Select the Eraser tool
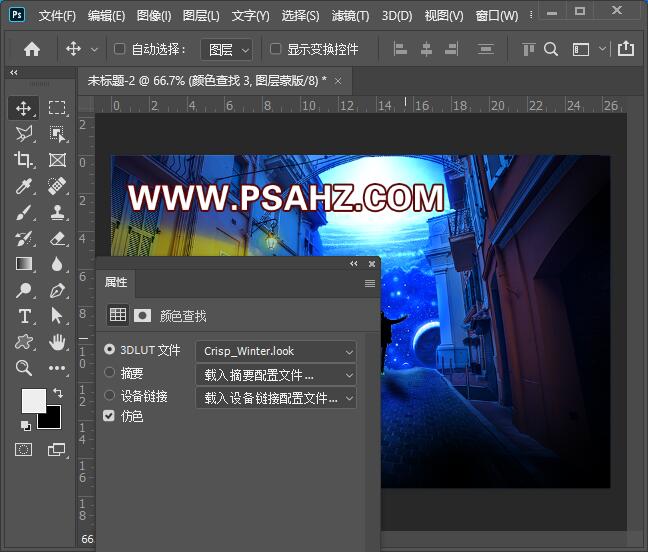 click(57, 238)
